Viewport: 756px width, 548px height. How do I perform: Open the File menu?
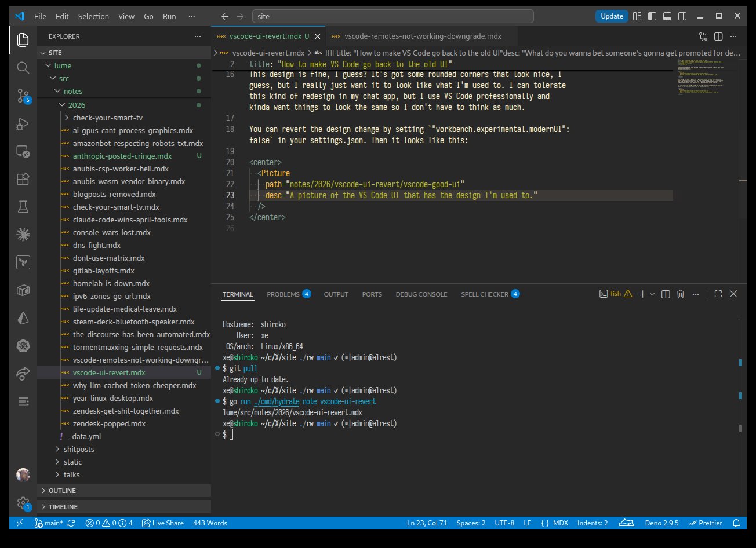click(x=40, y=17)
